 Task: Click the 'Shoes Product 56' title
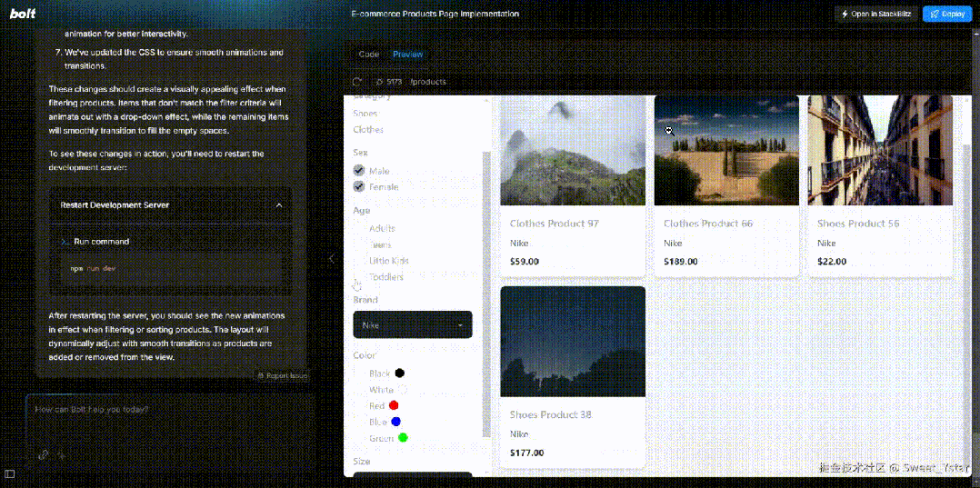point(858,224)
